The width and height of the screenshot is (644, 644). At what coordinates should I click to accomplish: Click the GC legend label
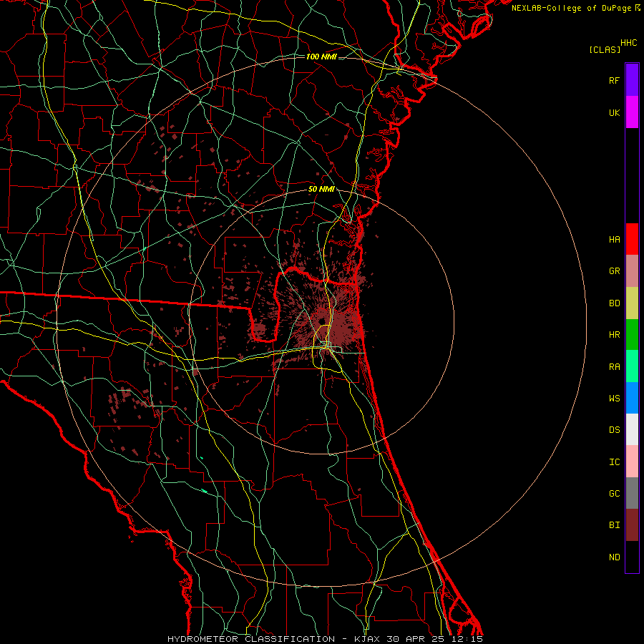pos(614,493)
